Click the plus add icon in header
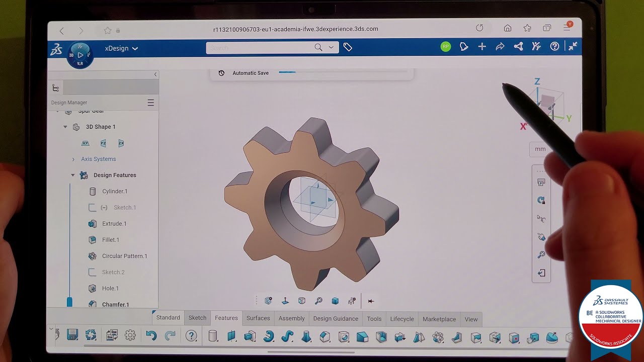The image size is (644, 362). coord(482,47)
